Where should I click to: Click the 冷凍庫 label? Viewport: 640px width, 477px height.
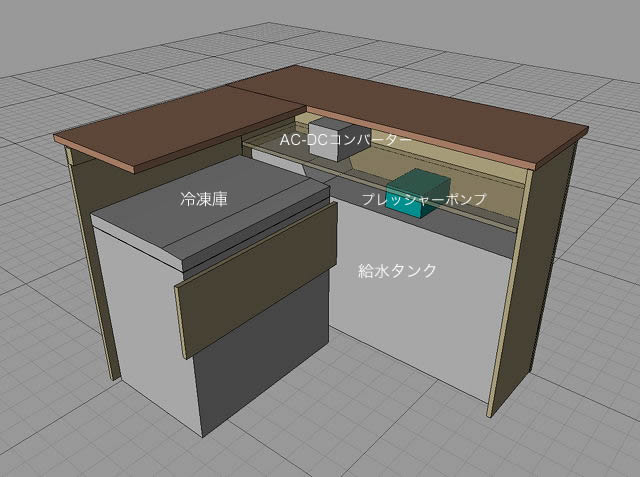point(203,199)
